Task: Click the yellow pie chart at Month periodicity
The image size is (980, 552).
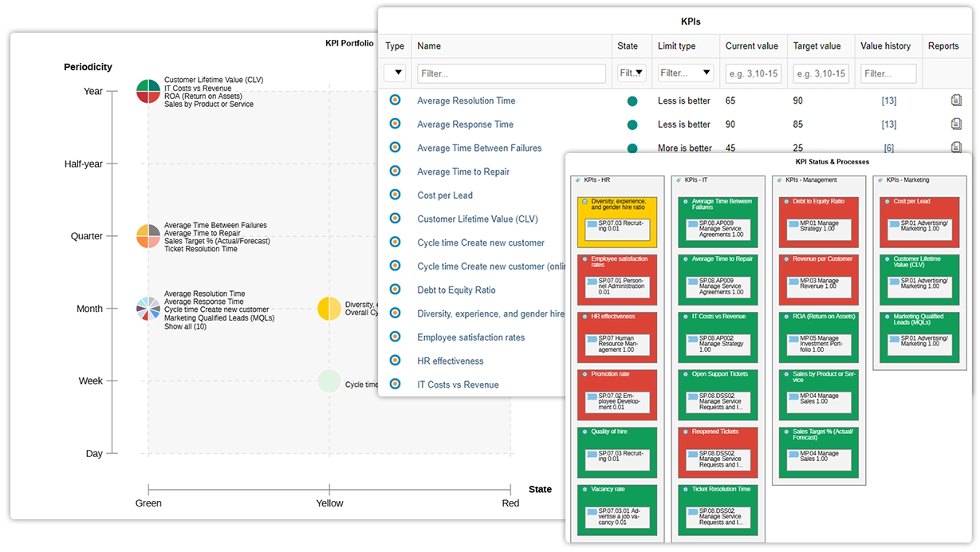Action: tap(329, 309)
